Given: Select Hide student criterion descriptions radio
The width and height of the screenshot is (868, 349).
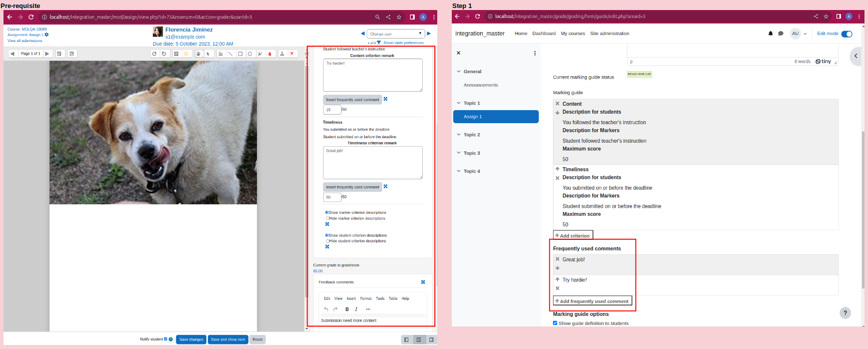Looking at the screenshot, I should tap(328, 241).
